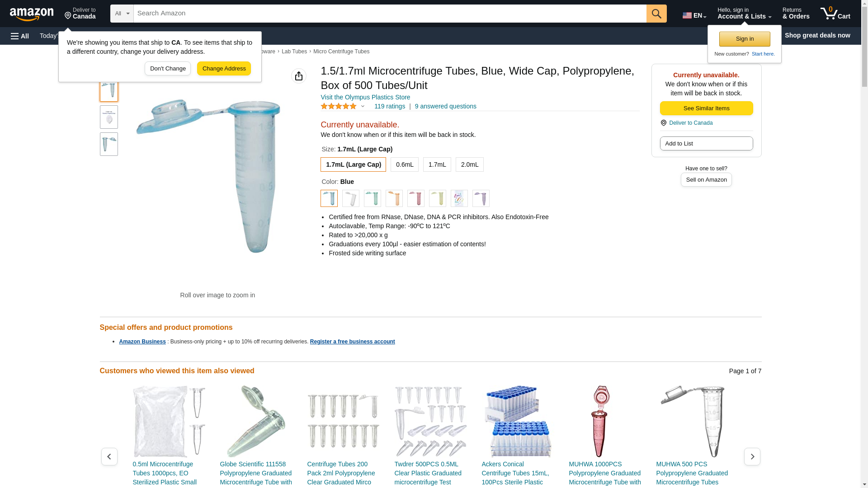
Task: Click next arrow in product carousel
Action: click(x=752, y=456)
